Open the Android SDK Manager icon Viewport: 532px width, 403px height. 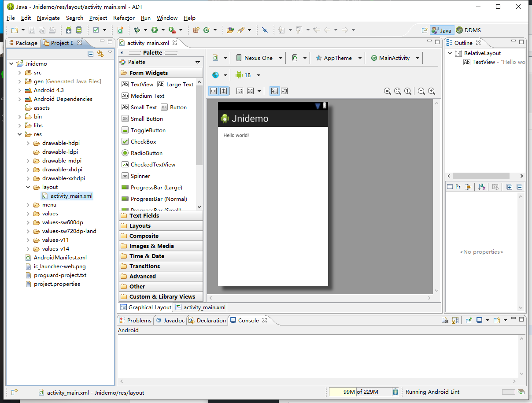tap(69, 30)
